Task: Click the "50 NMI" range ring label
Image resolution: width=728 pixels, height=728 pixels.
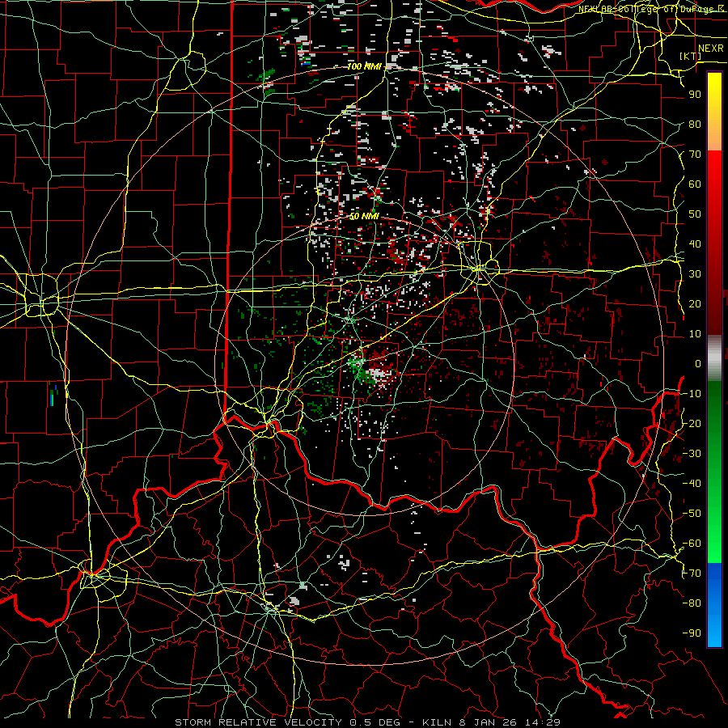Action: (364, 216)
